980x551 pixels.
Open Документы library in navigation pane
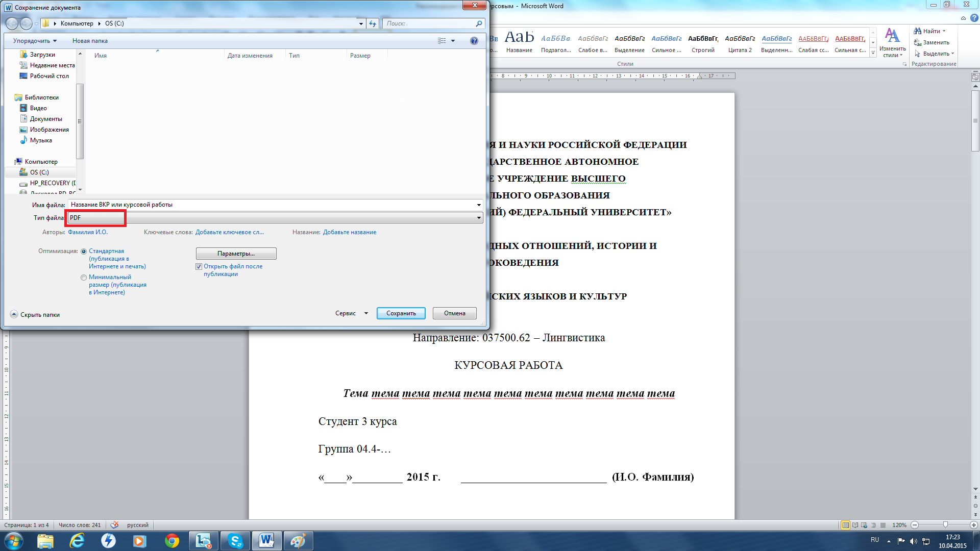(x=46, y=119)
